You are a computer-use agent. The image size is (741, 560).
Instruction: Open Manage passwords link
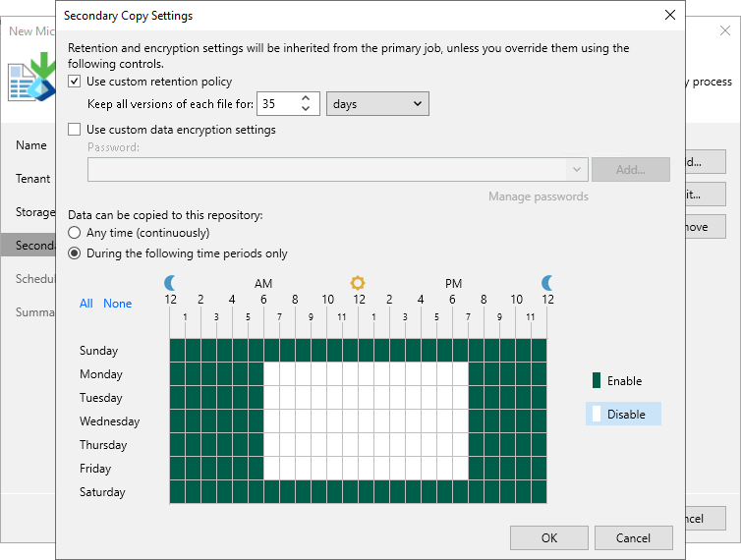[539, 196]
